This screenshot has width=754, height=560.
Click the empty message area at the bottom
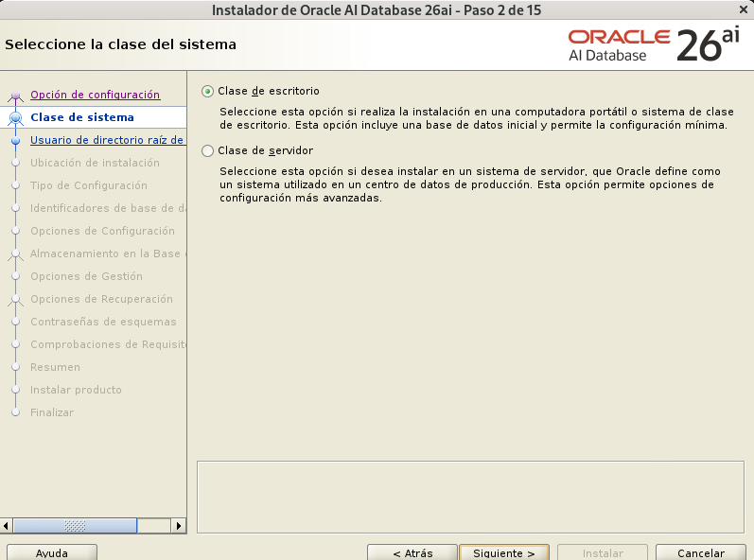point(470,497)
